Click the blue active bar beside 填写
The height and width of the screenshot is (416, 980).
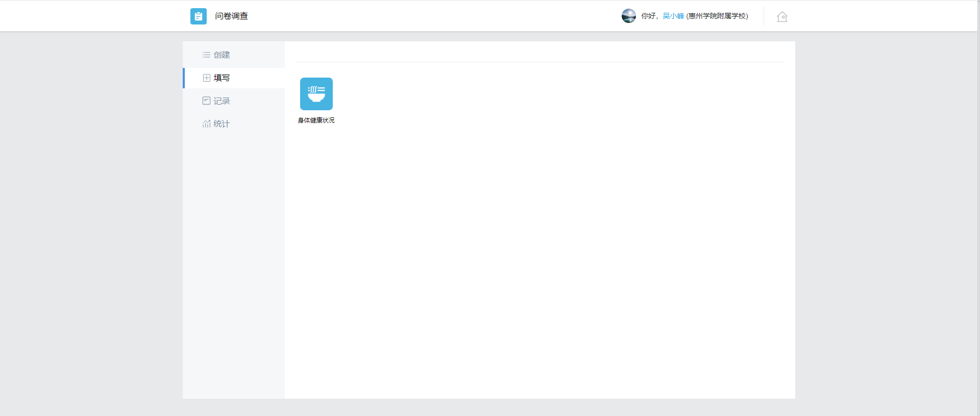(184, 78)
